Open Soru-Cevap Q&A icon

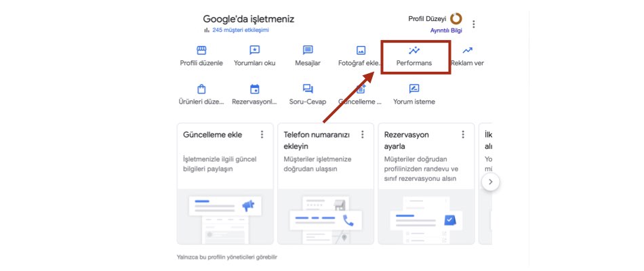point(308,89)
